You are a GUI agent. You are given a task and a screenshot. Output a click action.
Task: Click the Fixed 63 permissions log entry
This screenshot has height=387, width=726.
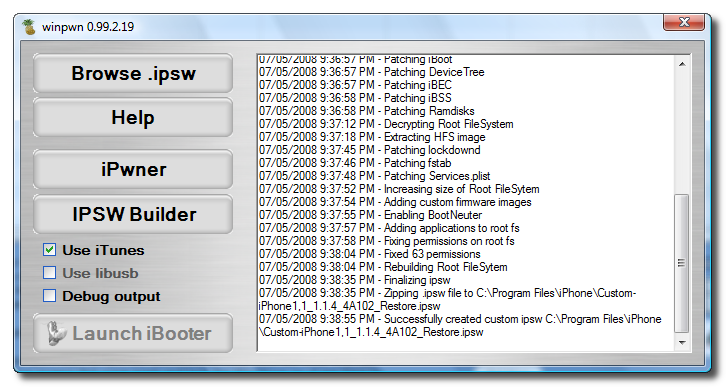[369, 254]
